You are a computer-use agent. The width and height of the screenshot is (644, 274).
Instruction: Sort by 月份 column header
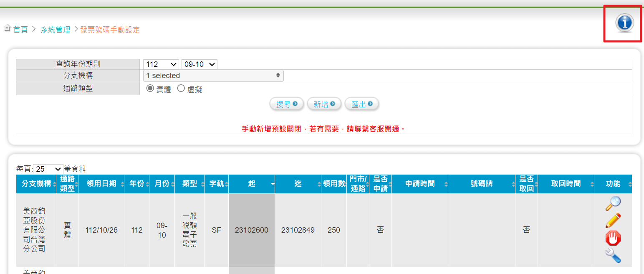tap(162, 184)
